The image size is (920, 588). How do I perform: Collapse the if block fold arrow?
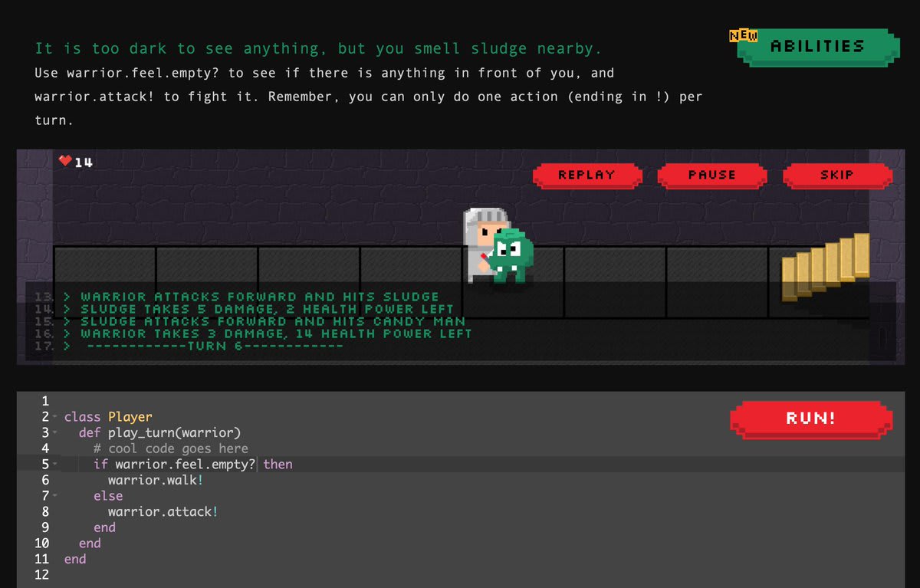tap(55, 465)
